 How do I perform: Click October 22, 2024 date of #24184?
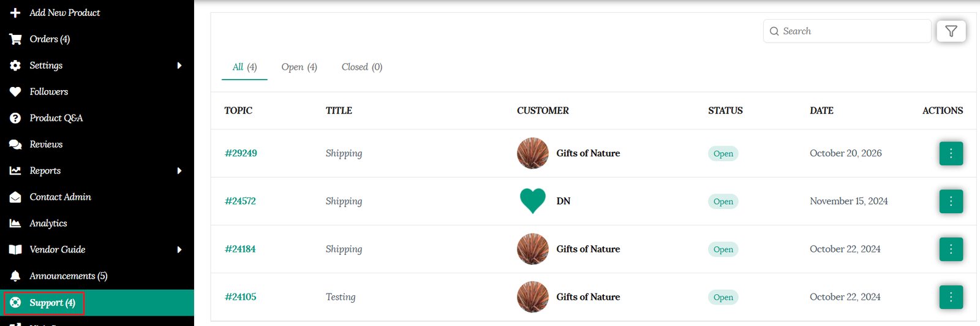pos(845,249)
